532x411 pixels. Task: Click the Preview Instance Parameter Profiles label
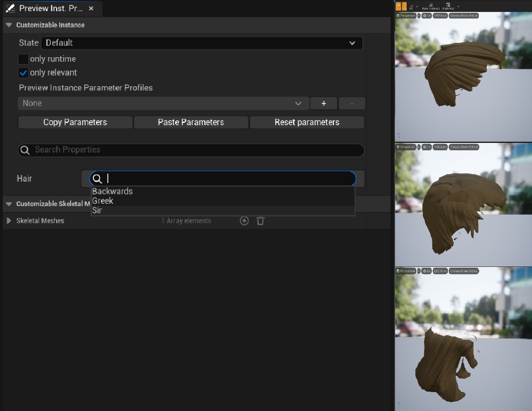pyautogui.click(x=86, y=88)
